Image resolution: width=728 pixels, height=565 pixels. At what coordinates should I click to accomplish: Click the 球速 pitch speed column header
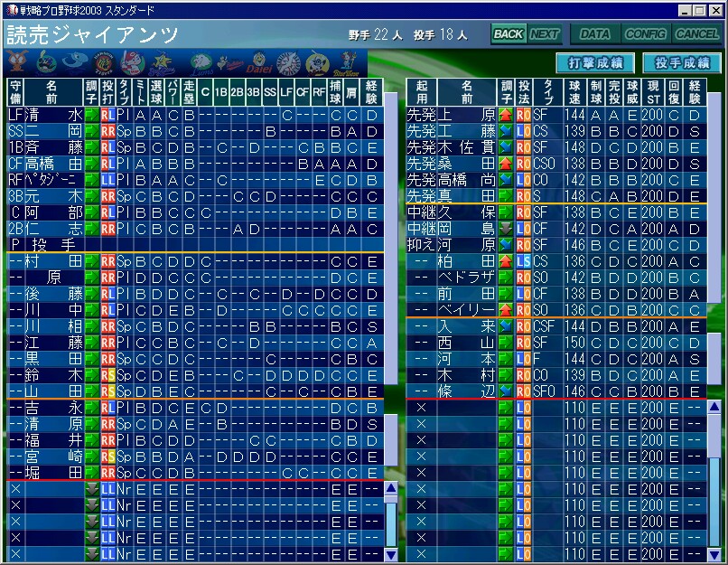(574, 91)
